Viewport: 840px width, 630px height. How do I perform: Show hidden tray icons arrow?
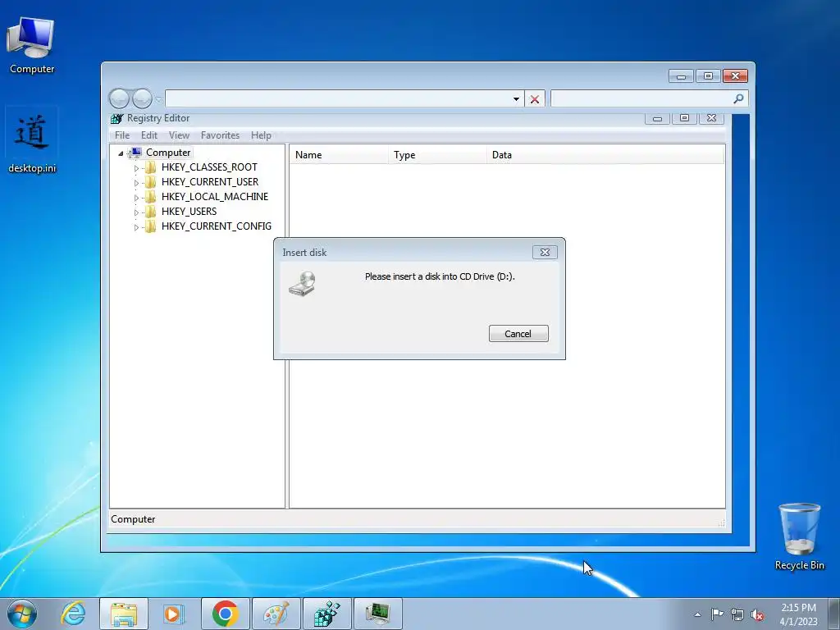pyautogui.click(x=697, y=614)
